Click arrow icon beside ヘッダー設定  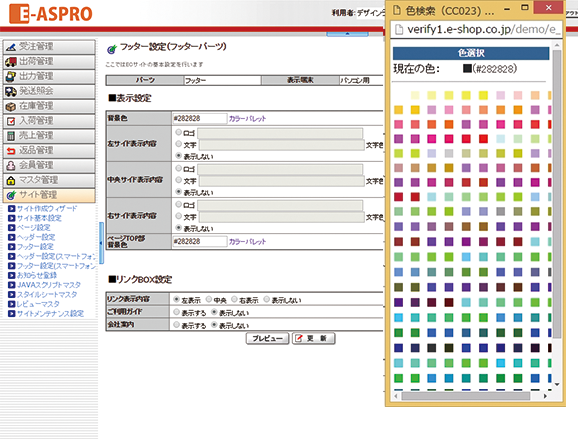(x=12, y=237)
